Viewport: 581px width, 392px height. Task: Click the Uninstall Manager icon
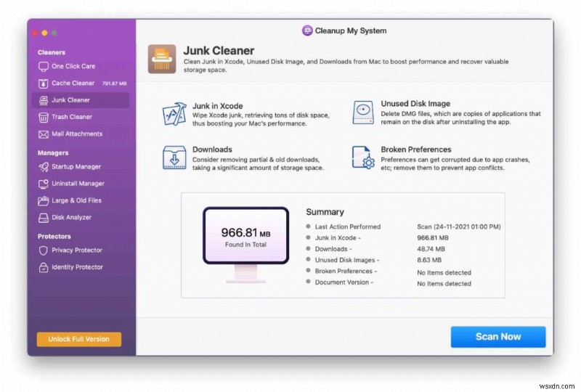tap(44, 184)
